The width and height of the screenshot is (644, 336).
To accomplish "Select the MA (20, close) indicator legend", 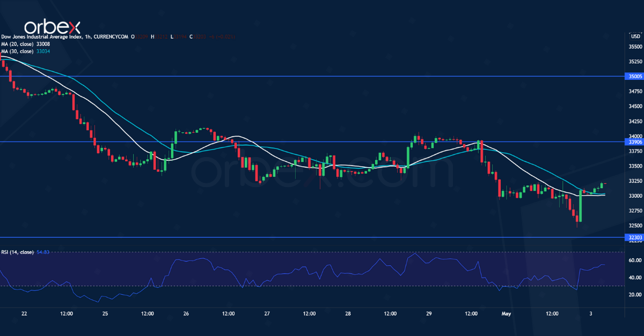I will (x=16, y=44).
